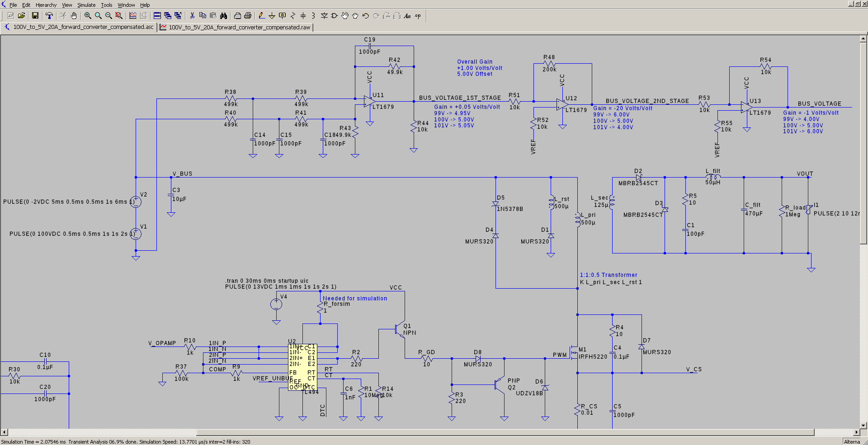
Task: Select the Place Resistor tool
Action: (x=293, y=16)
